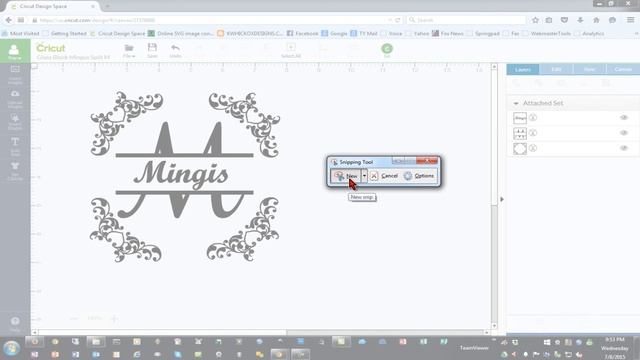
Task: Click the Insert Images sidebar icon
Action: point(15,74)
